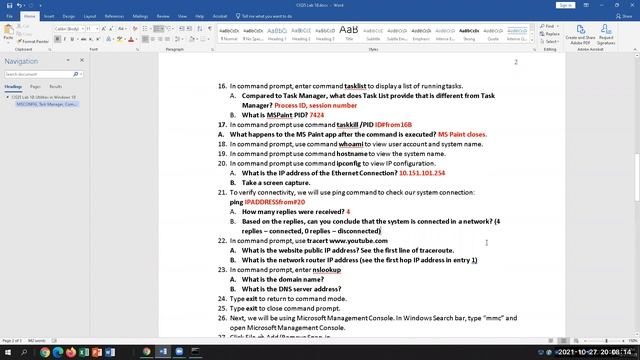Open the Change Case menu
Screen dimensions: 640x360
click(122, 29)
